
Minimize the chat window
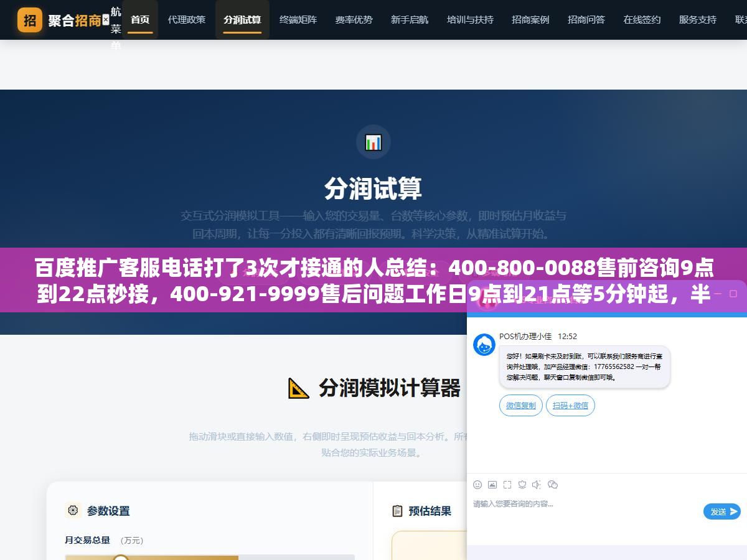[718, 294]
